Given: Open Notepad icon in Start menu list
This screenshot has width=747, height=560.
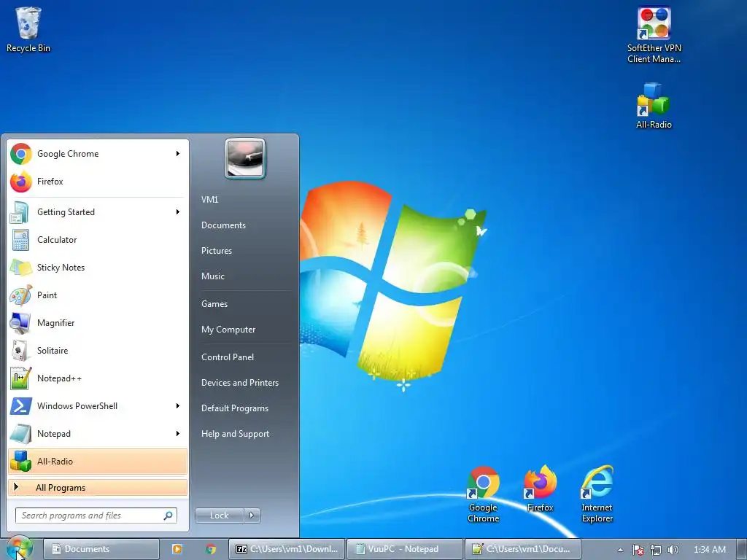Looking at the screenshot, I should click(20, 433).
